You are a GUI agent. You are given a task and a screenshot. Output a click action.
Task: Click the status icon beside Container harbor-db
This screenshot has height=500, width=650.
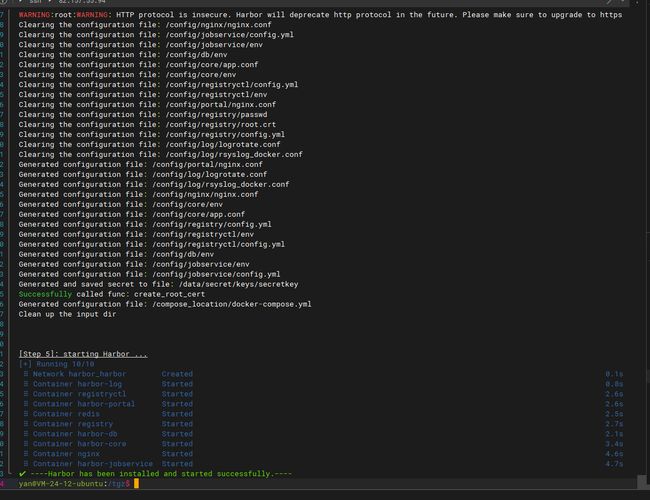coord(25,433)
